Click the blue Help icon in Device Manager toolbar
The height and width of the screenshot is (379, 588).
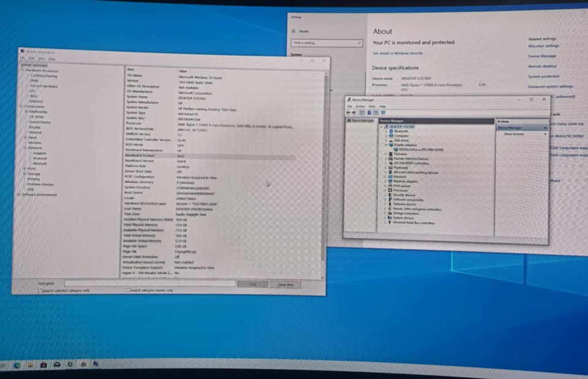pos(369,112)
